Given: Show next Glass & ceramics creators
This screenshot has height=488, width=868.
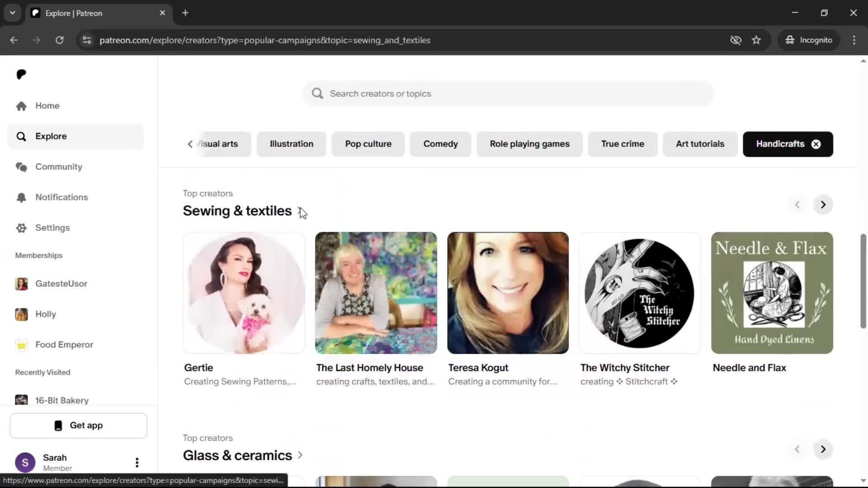Looking at the screenshot, I should pos(823,449).
